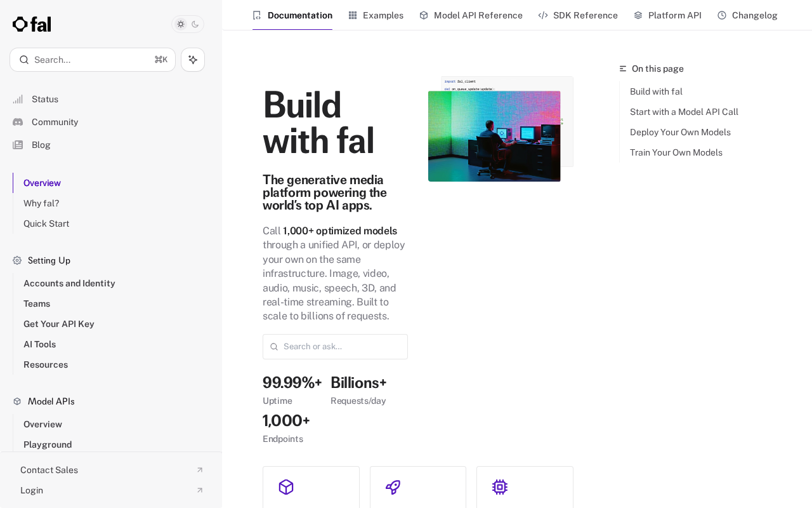Image resolution: width=812 pixels, height=508 pixels.
Task: Click the rocket icon card
Action: coord(418,487)
